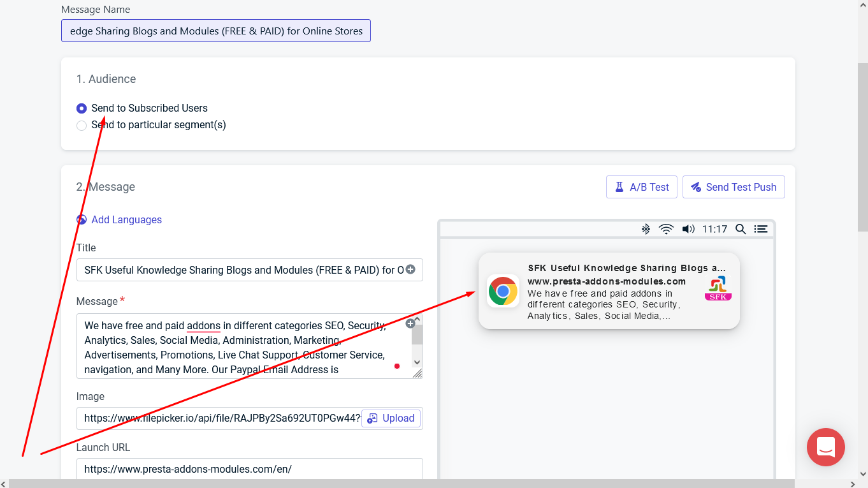The image size is (868, 488).
Task: Click the Launch URL input field
Action: click(250, 469)
